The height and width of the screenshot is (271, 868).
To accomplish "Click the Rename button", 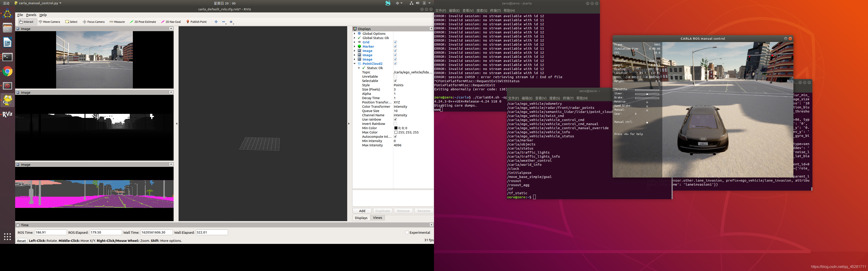I will pyautogui.click(x=424, y=211).
